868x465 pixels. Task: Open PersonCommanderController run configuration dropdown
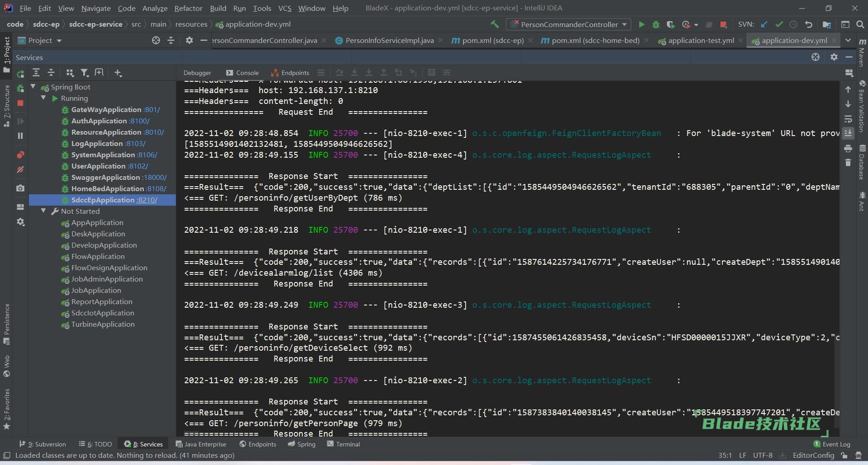pyautogui.click(x=569, y=24)
